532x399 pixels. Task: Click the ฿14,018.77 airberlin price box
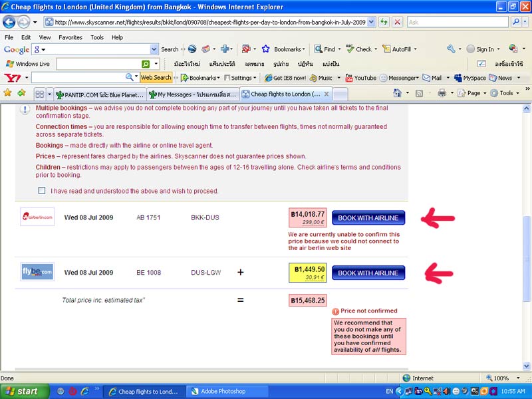[x=307, y=217]
